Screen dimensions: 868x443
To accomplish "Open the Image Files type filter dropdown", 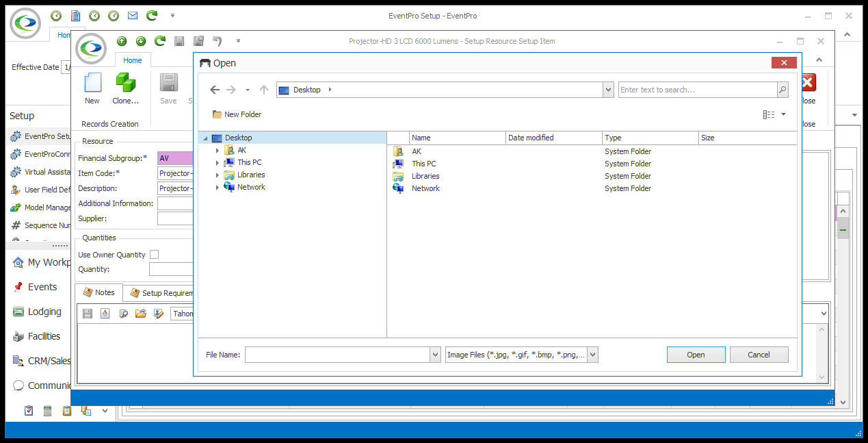I will (593, 355).
